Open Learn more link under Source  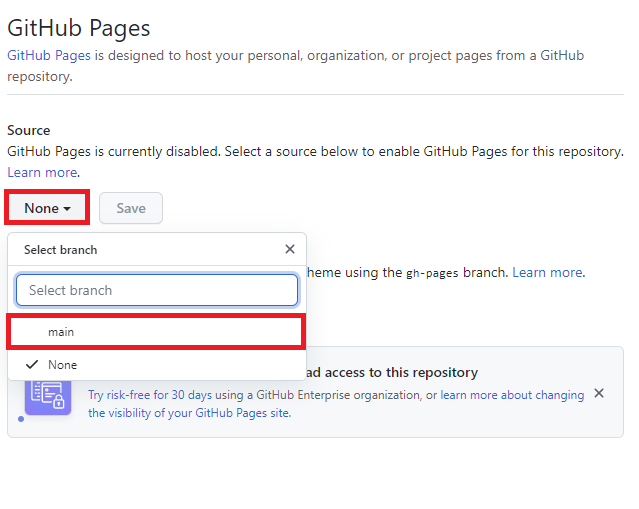[x=42, y=172]
